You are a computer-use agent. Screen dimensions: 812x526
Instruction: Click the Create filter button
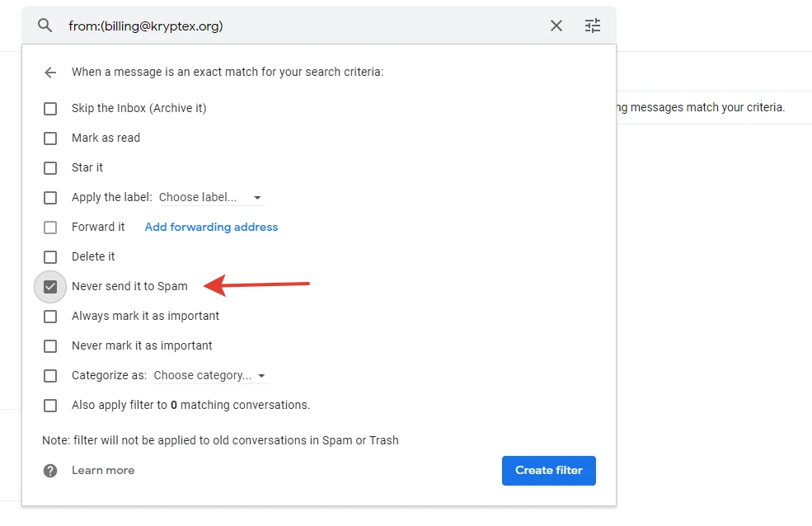[549, 471]
